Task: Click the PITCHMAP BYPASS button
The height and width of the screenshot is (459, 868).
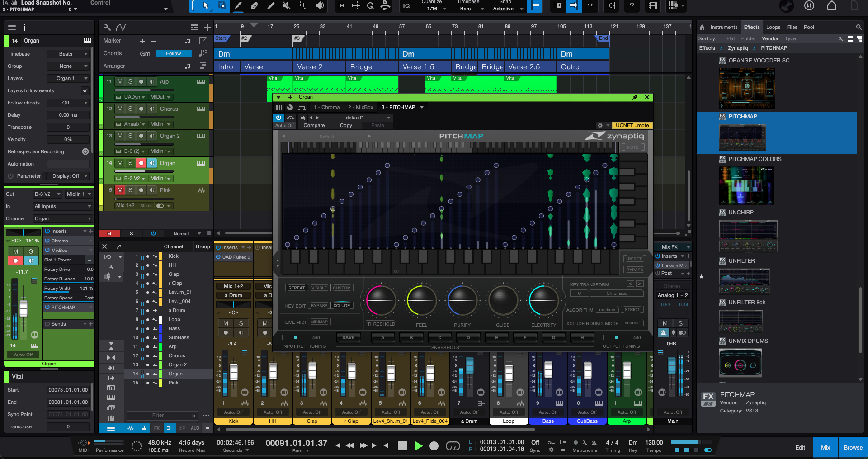Action: (635, 270)
